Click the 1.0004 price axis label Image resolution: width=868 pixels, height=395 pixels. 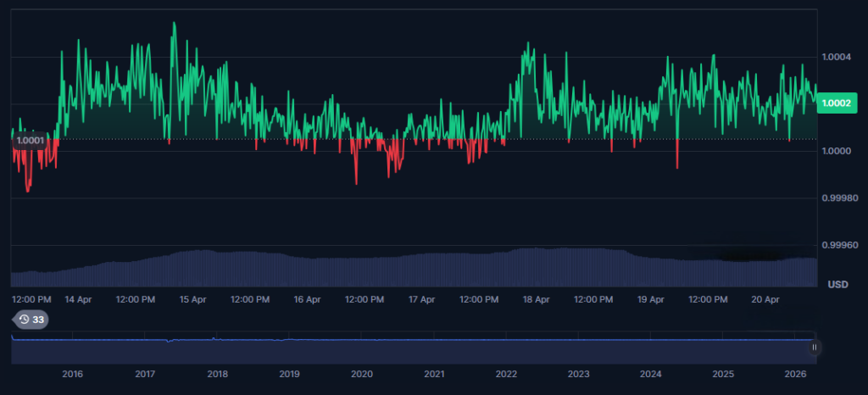(837, 57)
